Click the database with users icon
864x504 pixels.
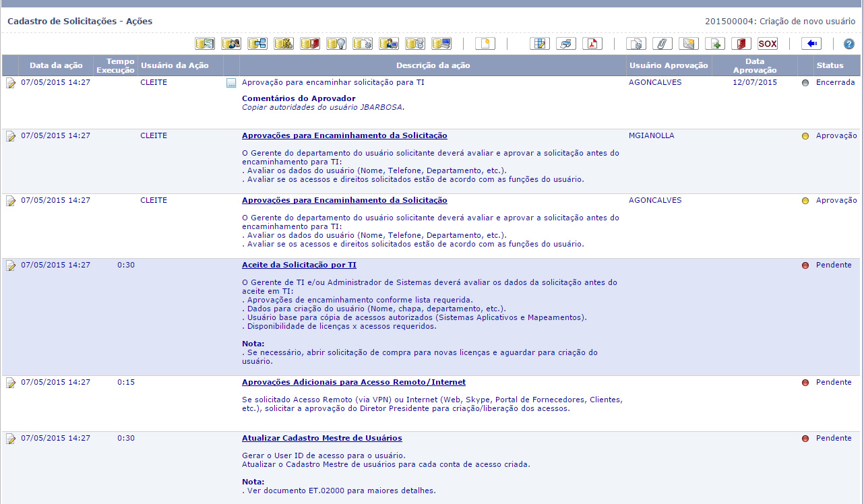point(231,44)
